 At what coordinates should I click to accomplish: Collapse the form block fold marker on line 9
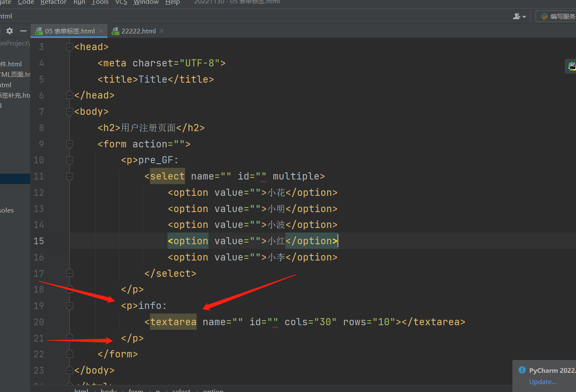click(70, 144)
